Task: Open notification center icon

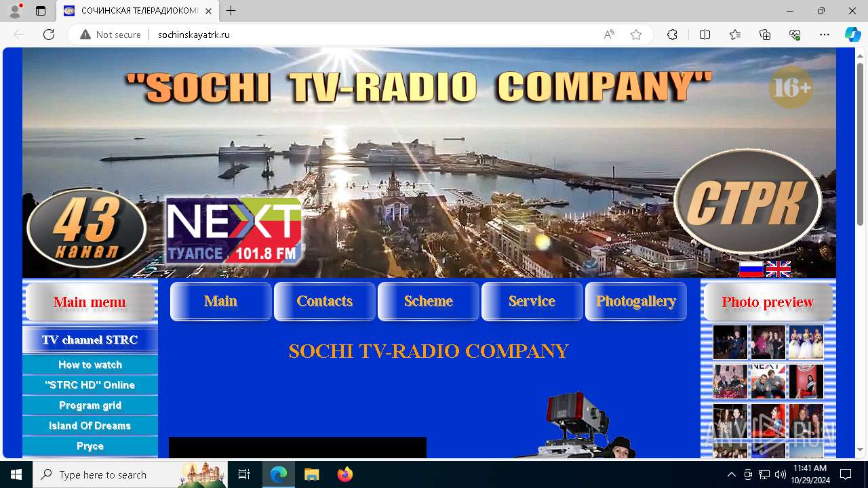Action: pos(846,474)
